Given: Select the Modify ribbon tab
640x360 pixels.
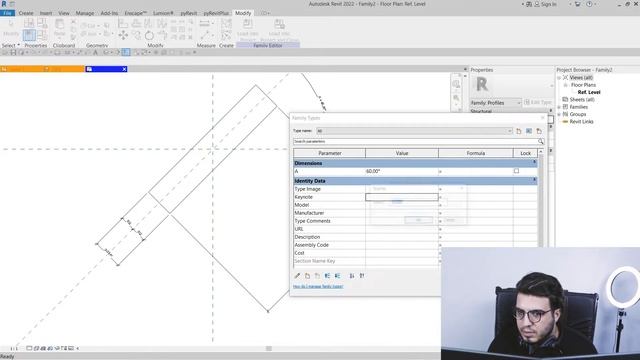Looking at the screenshot, I should click(x=243, y=13).
